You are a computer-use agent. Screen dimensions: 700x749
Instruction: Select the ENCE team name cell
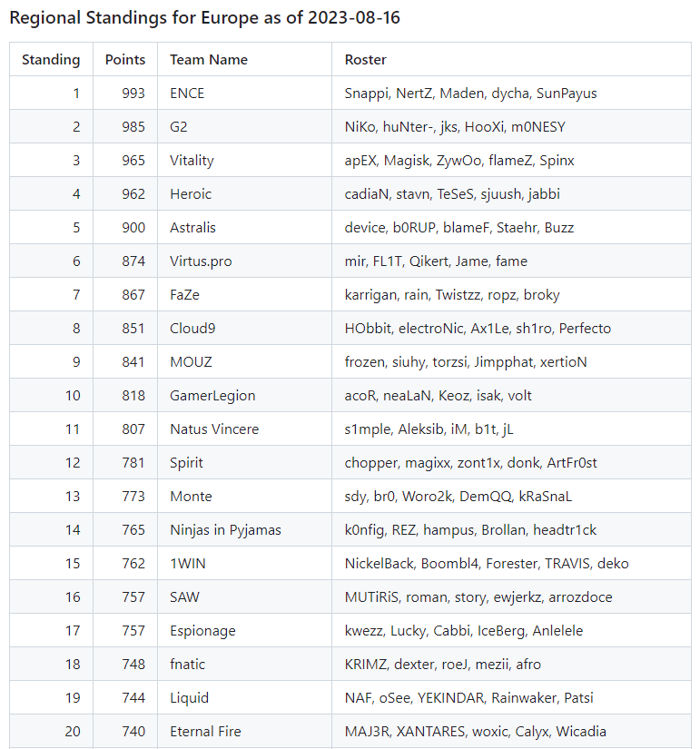(x=244, y=94)
